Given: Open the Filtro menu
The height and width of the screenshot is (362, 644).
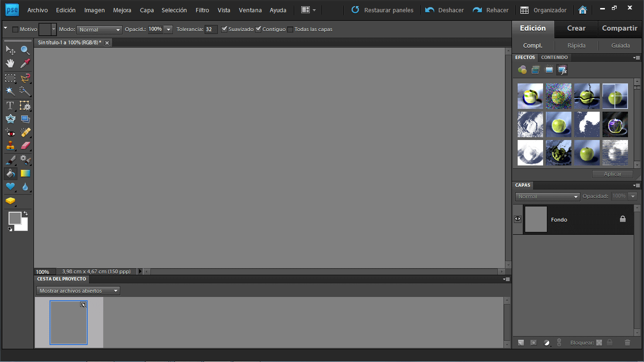Looking at the screenshot, I should [x=202, y=10].
